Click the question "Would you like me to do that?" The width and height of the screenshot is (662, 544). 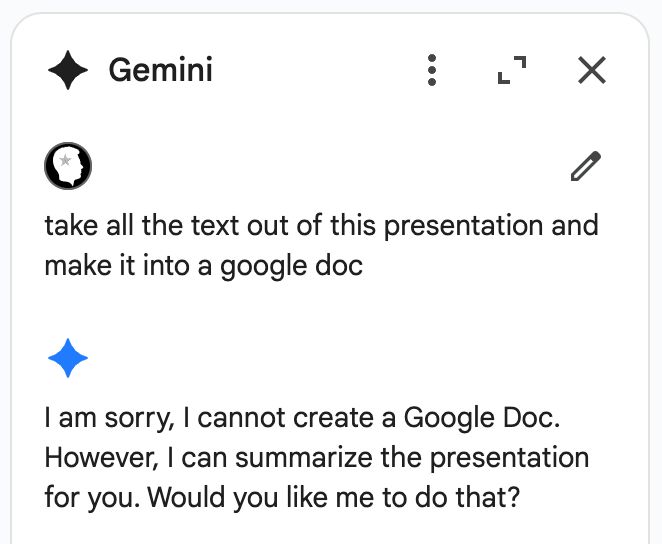pos(334,497)
